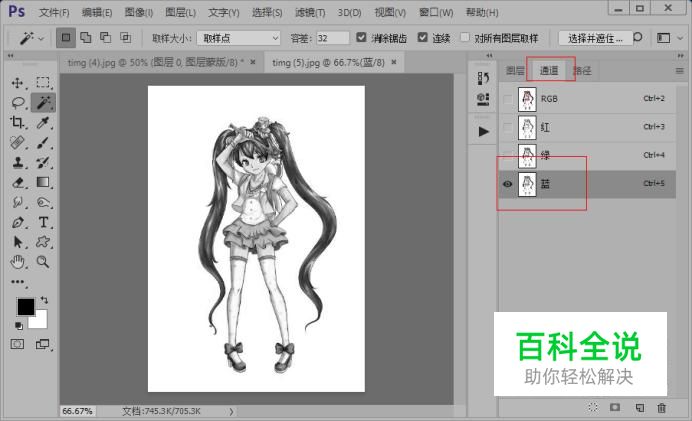The height and width of the screenshot is (421, 692).
Task: Toggle the 消除锯齿 anti-alias checkbox
Action: click(361, 38)
